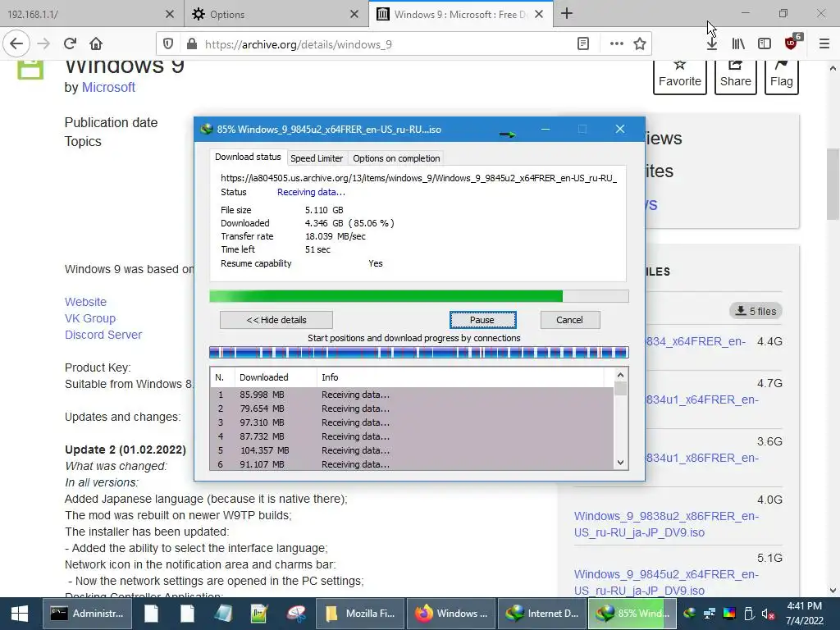Open taskbar clock showing 4:41 PM
Viewport: 840px width, 630px height.
click(x=805, y=614)
